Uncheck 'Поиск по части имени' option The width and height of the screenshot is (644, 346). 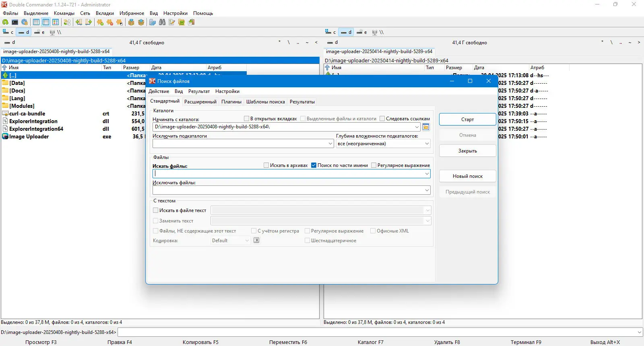314,165
